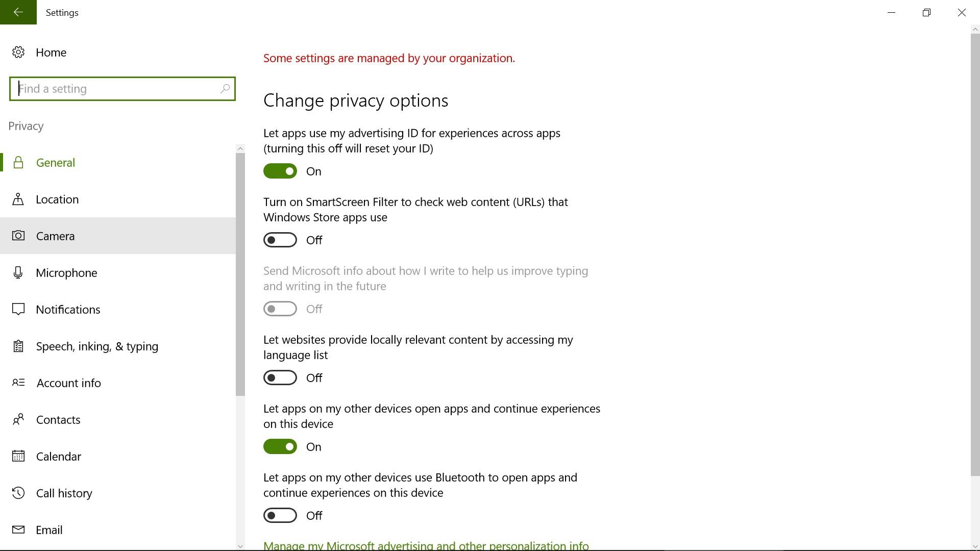980x551 pixels.
Task: Open the Account info section
Action: (x=68, y=383)
